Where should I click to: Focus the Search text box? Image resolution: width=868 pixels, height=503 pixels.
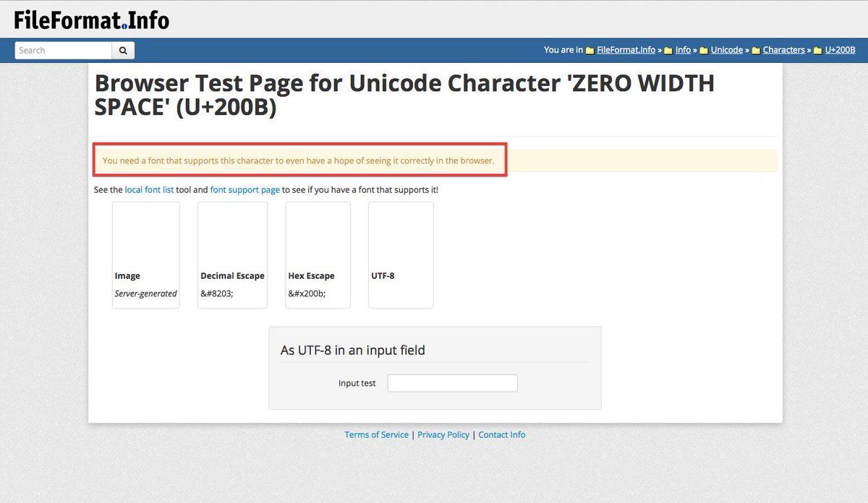tap(64, 51)
